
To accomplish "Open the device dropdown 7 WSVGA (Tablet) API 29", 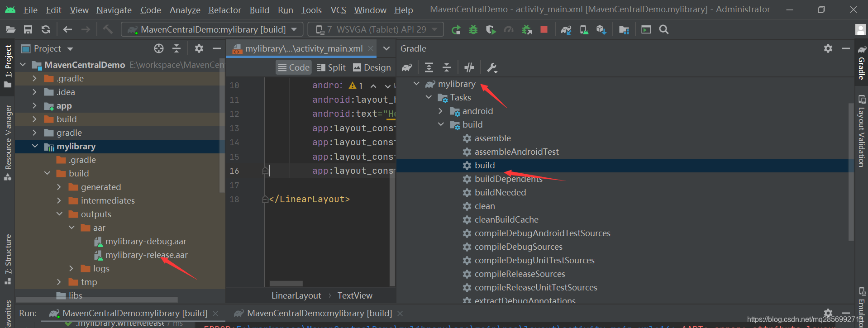I will (x=377, y=30).
